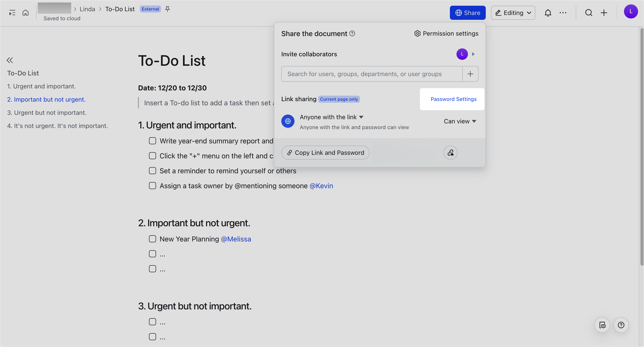The height and width of the screenshot is (347, 644).
Task: Collapse the outline with the double chevron icon
Action: 10,60
